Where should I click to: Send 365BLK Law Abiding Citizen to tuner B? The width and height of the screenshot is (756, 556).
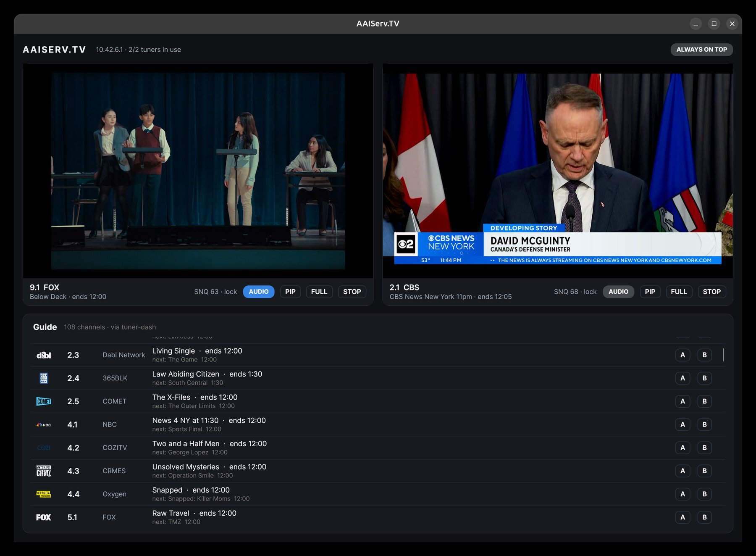coord(704,378)
